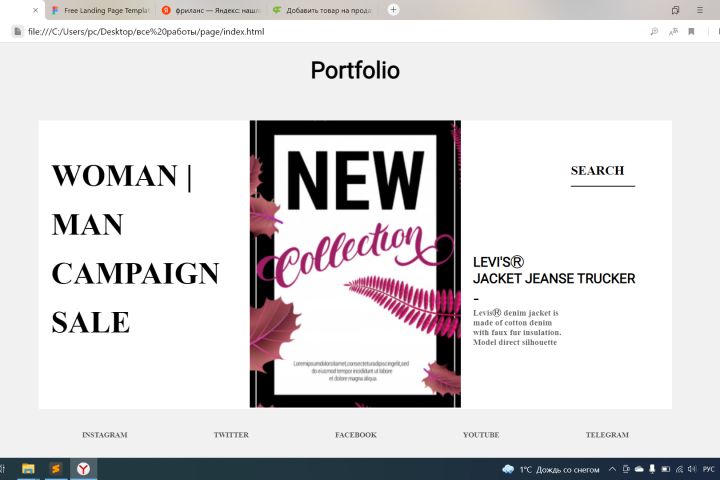
Task: Open a new tab with the plus button
Action: pos(393,10)
